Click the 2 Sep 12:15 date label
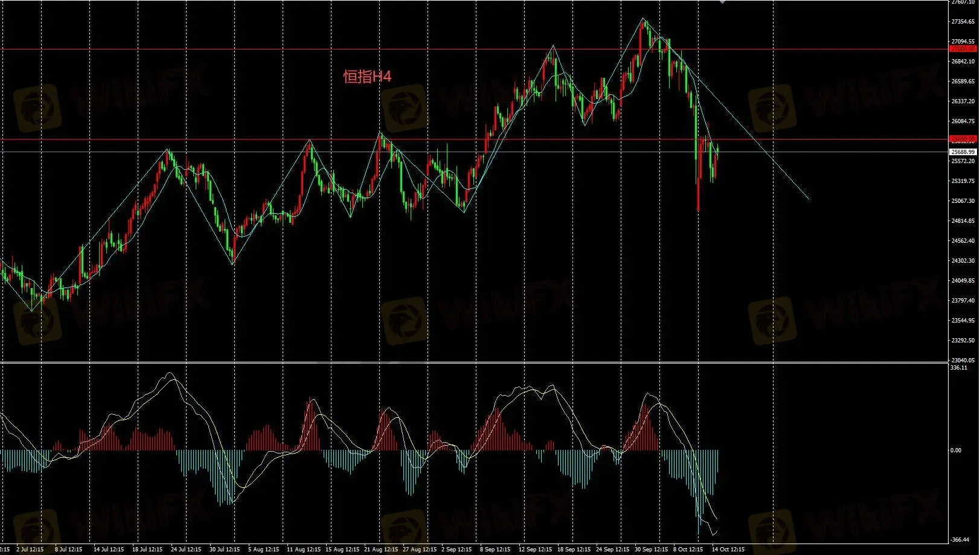This screenshot has height=555, width=980. click(x=456, y=550)
